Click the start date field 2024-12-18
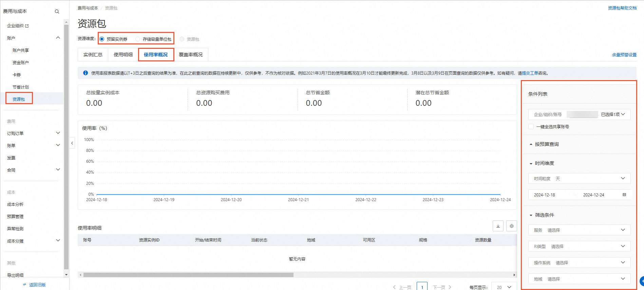Viewport: 644px width, 290px height. point(545,195)
